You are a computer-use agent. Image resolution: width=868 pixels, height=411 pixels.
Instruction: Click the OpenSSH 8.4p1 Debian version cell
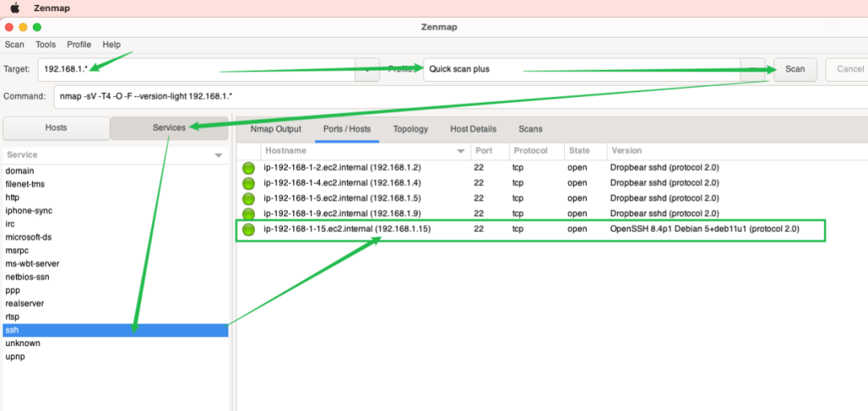tap(705, 229)
